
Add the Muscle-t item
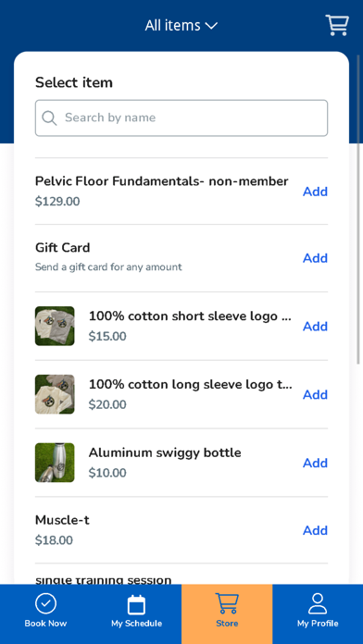[316, 530]
